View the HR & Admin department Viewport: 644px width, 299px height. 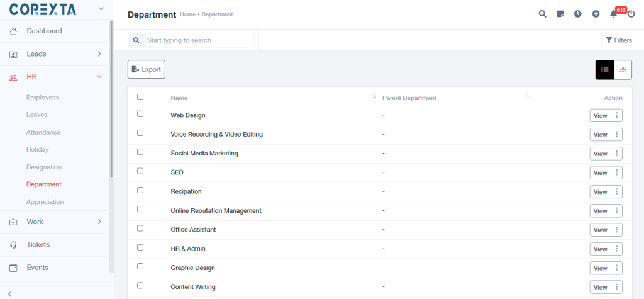[600, 249]
